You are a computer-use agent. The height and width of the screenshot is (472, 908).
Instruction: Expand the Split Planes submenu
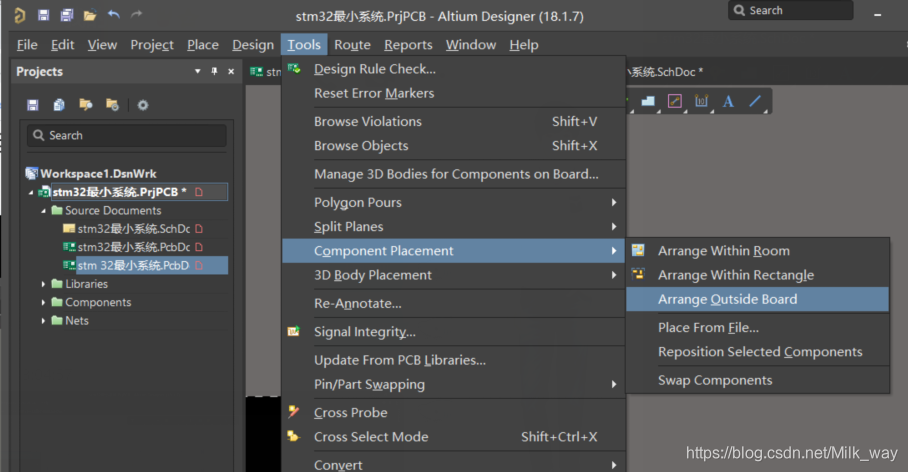(x=453, y=227)
